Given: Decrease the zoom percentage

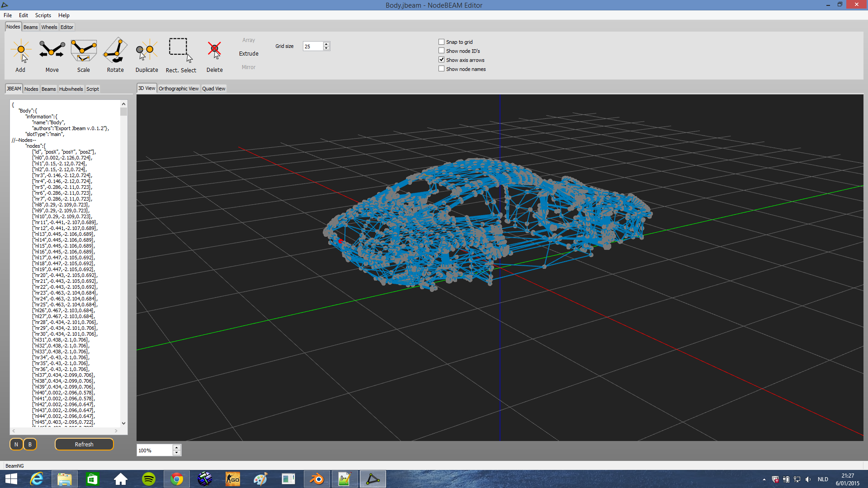Looking at the screenshot, I should 177,453.
